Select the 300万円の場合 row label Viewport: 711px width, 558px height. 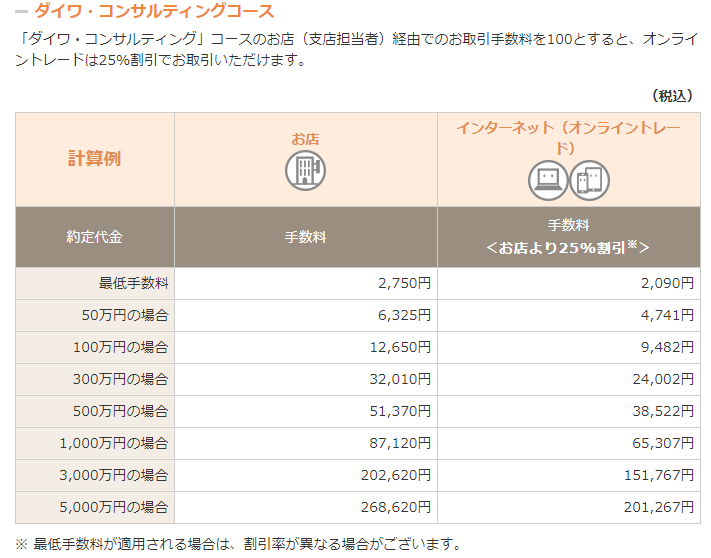tap(121, 379)
